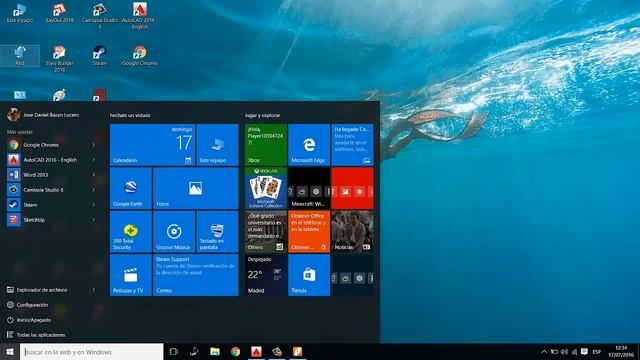This screenshot has width=640, height=360.
Task: Open the Microsoft Solitaire Collection tile
Action: (x=266, y=189)
